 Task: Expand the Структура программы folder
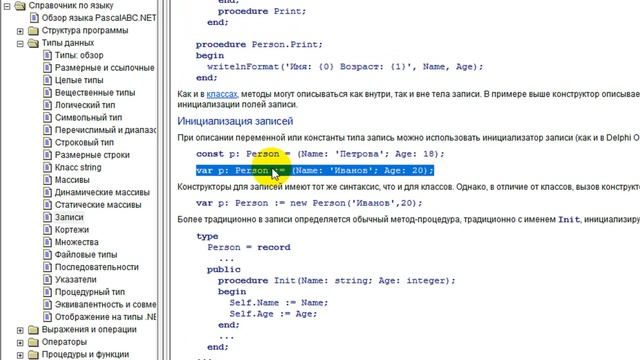(x=20, y=31)
